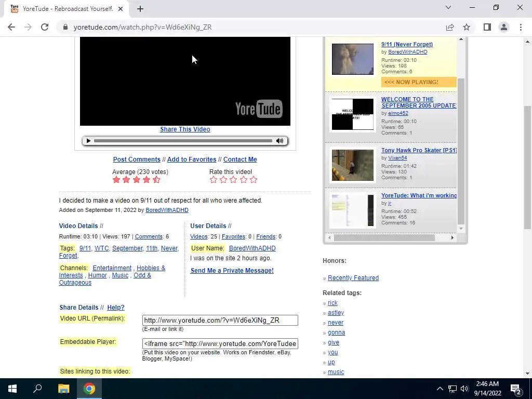Open the Tony Hawk Pro Skater thumbnail
The image size is (532, 399).
(x=353, y=165)
